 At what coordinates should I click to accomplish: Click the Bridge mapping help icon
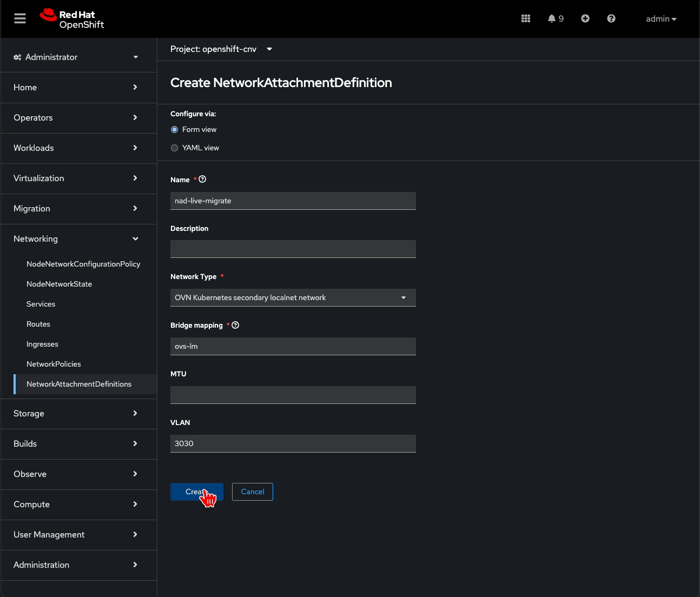pyautogui.click(x=235, y=325)
